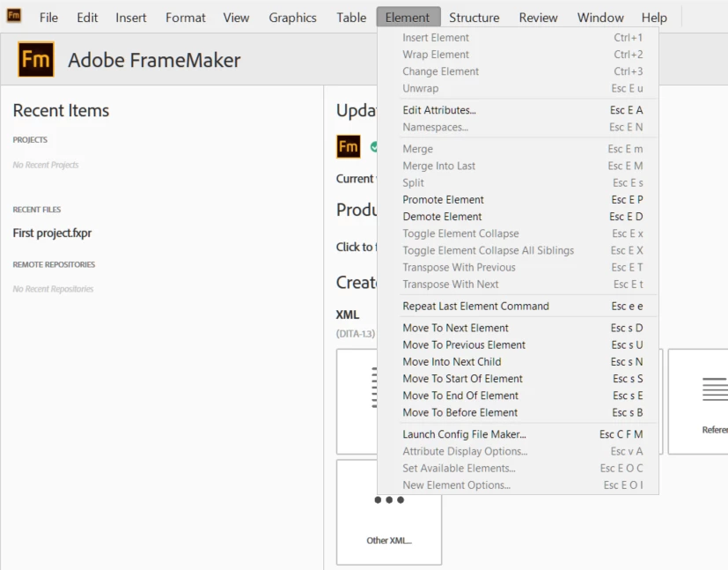Open Launch Config File Maker...
728x570 pixels.
(x=518, y=434)
